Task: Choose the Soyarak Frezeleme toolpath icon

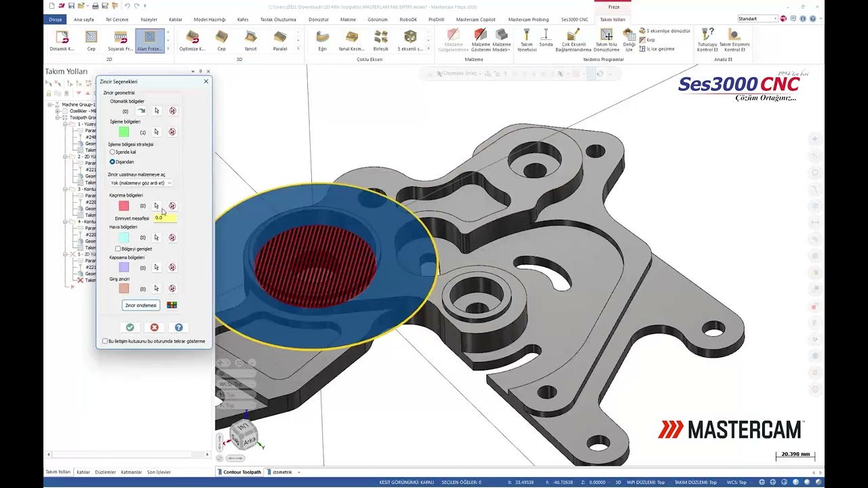Action: (120, 41)
